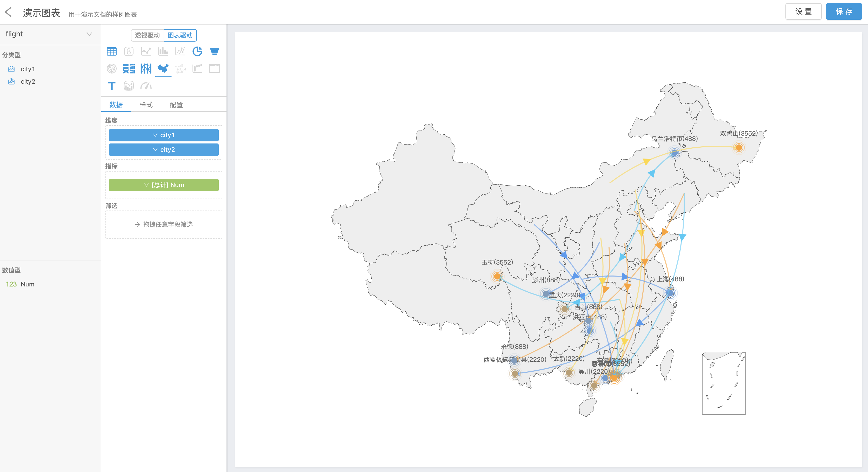Screen dimensions: 868x472
Task: Pick the line chart icon
Action: tap(146, 51)
